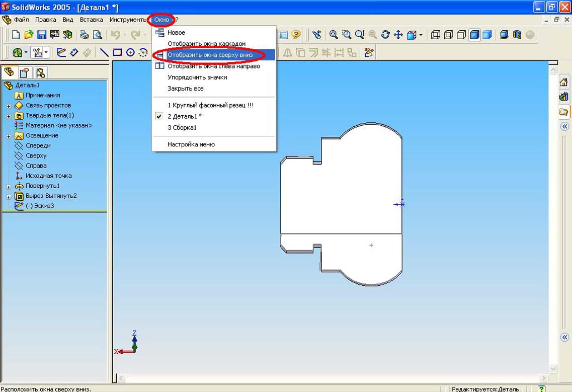
Task: Switch to ConfigurationManager tab
Action: coord(40,72)
